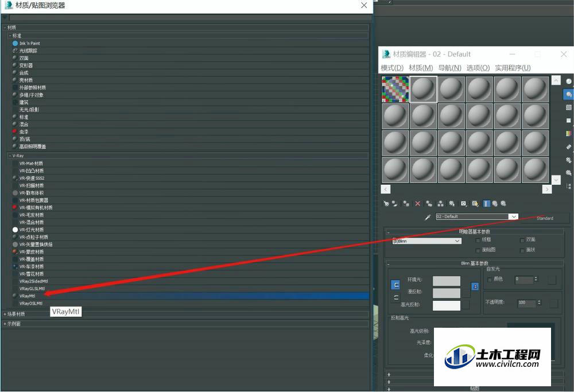Toggle ambient-diffuse color lock button
The width and height of the screenshot is (574, 392).
click(395, 285)
